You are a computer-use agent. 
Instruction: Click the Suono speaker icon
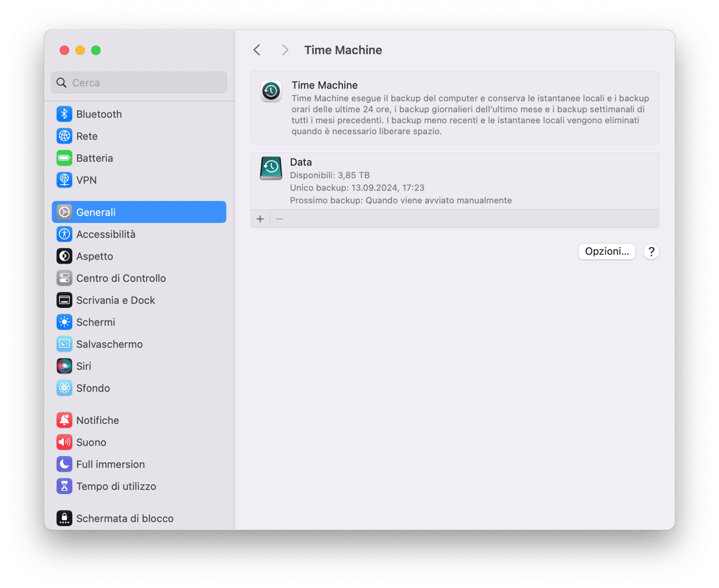pos(64,442)
